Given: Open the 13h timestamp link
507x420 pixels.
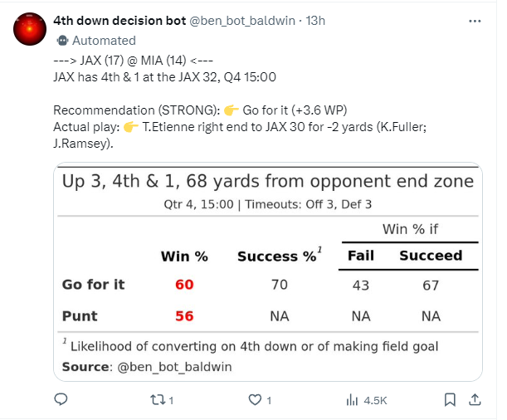Looking at the screenshot, I should pyautogui.click(x=316, y=20).
